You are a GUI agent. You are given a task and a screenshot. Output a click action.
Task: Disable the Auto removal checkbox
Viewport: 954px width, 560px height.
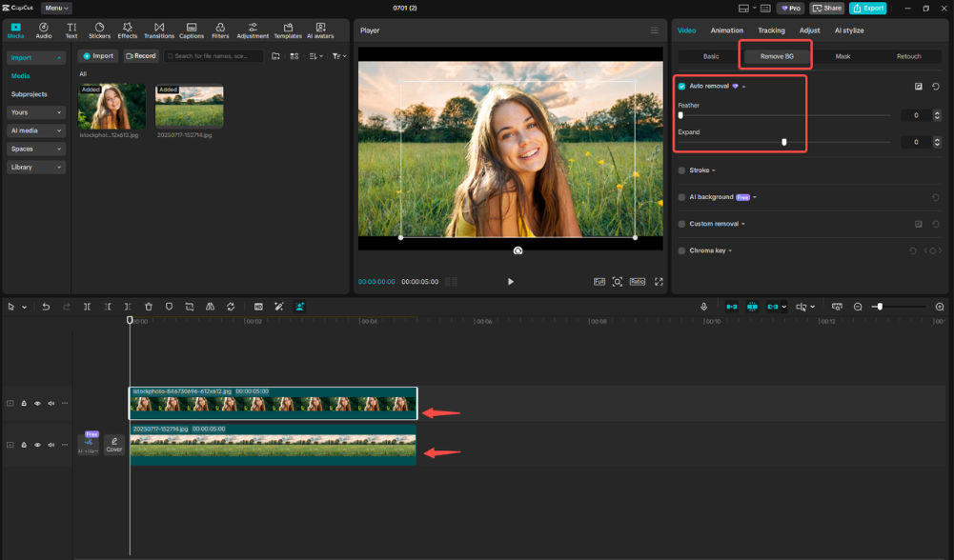tap(680, 86)
